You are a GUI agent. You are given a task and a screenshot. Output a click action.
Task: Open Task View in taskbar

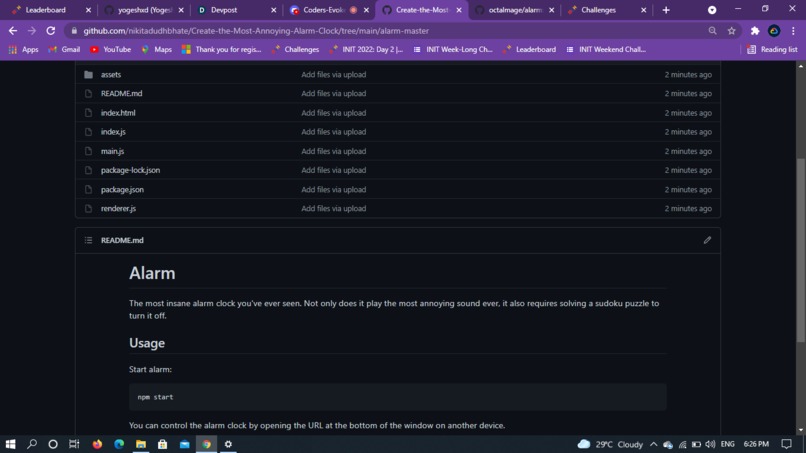(x=75, y=444)
